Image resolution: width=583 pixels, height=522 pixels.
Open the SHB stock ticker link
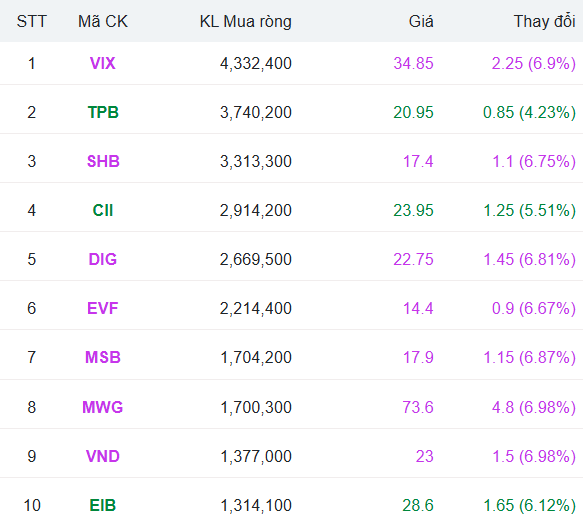(103, 161)
